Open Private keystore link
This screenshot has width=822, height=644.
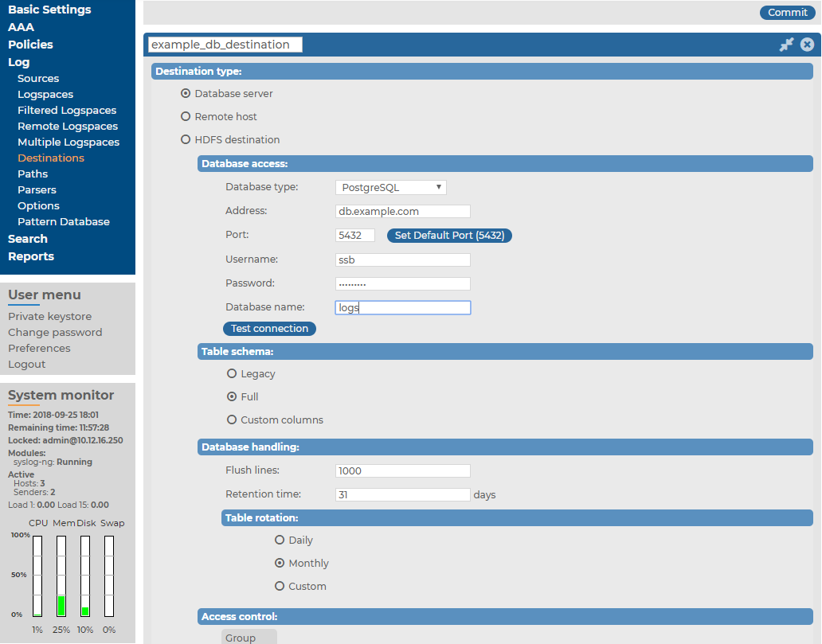click(x=50, y=317)
